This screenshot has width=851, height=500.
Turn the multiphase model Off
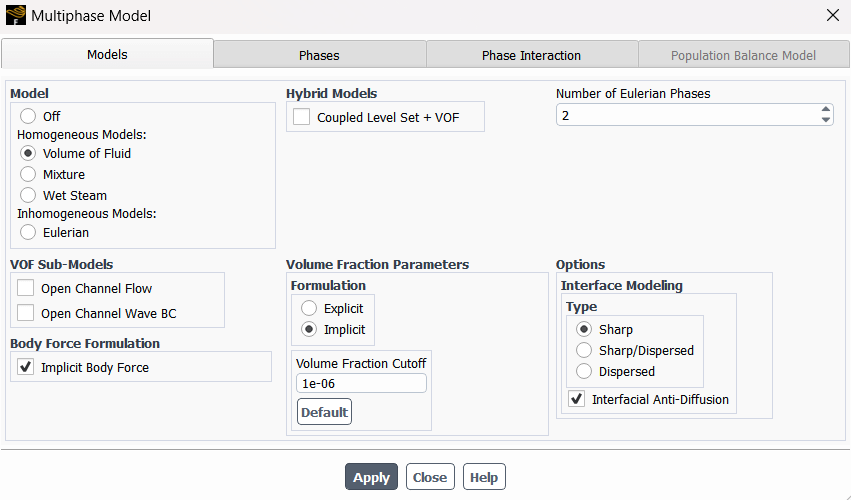click(x=28, y=116)
